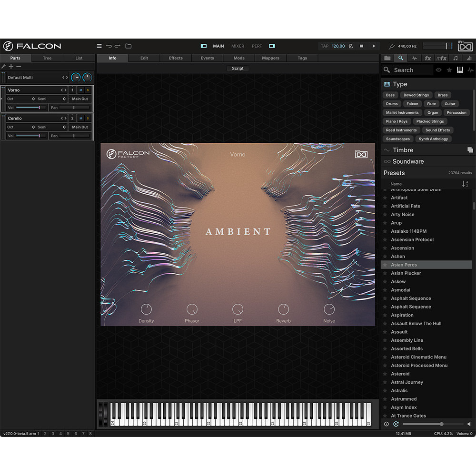Solo the Cerello part
Screen dimensions: 476x476
point(88,119)
